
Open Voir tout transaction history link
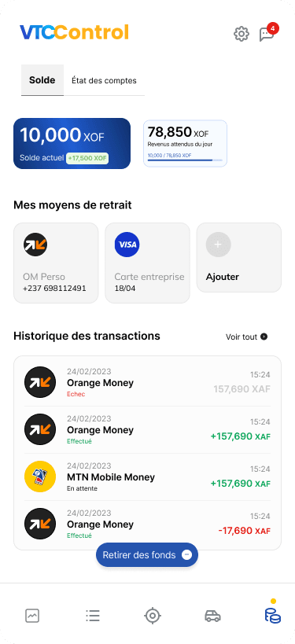pos(246,337)
